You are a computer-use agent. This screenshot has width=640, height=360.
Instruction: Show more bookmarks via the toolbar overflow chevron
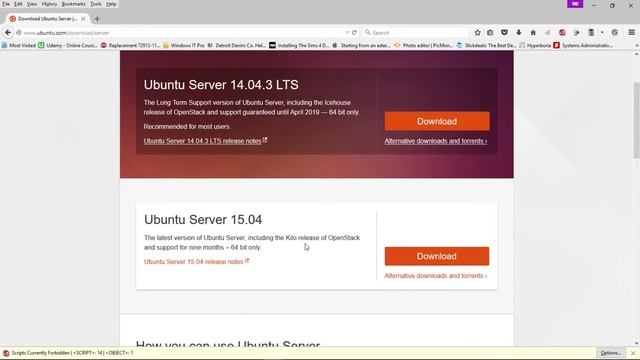click(x=636, y=45)
